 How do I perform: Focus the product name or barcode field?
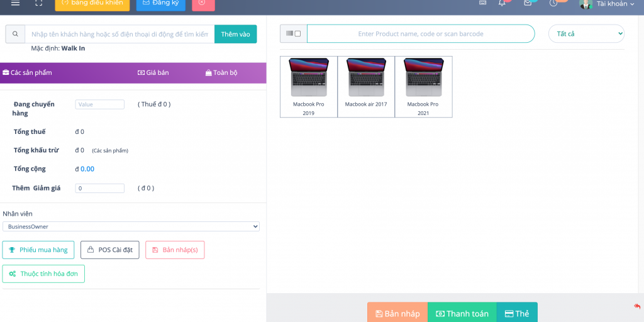pos(420,34)
